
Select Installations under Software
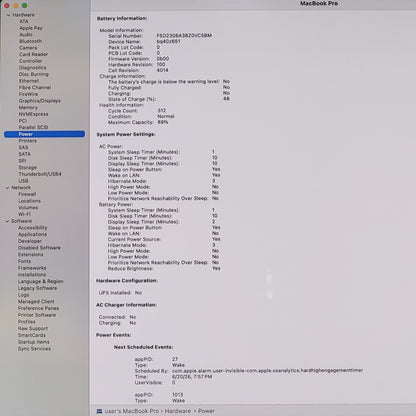click(x=32, y=275)
